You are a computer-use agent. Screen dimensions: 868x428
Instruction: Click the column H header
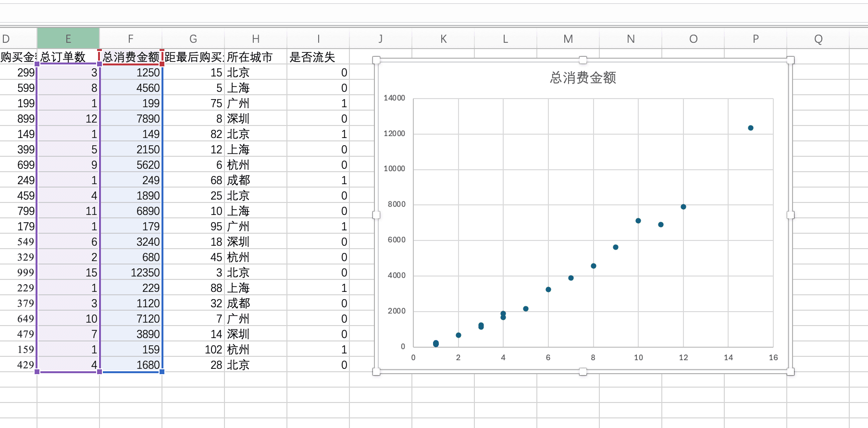point(256,39)
